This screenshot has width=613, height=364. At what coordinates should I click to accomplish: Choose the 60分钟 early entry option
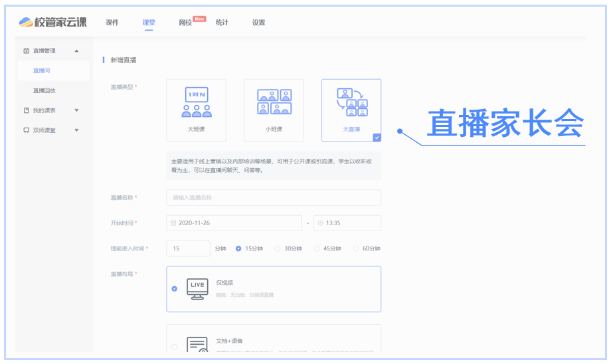356,248
